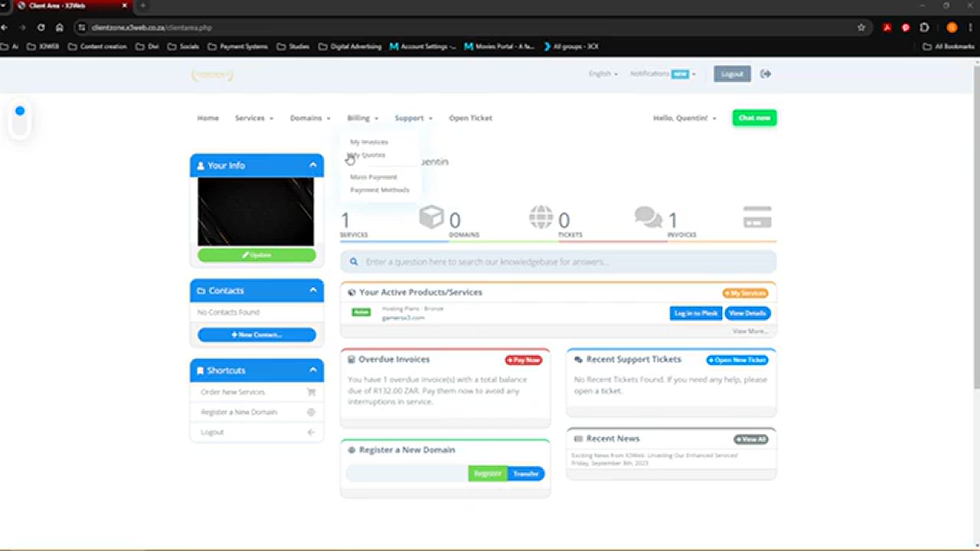Close the Client Area browser tab
980x551 pixels.
[125, 6]
